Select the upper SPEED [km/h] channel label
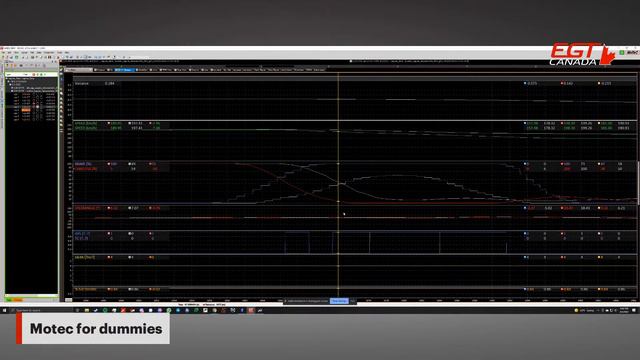The width and height of the screenshot is (640, 360). tap(86, 123)
